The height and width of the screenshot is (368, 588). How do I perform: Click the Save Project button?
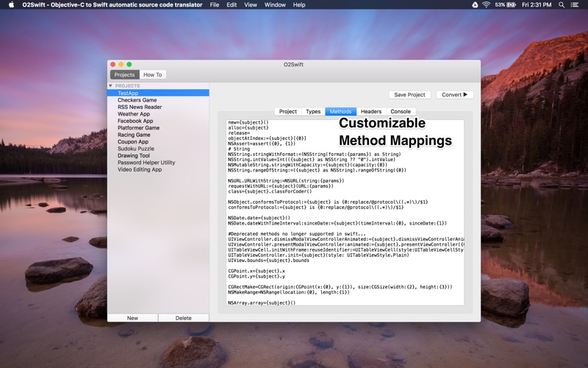409,95
